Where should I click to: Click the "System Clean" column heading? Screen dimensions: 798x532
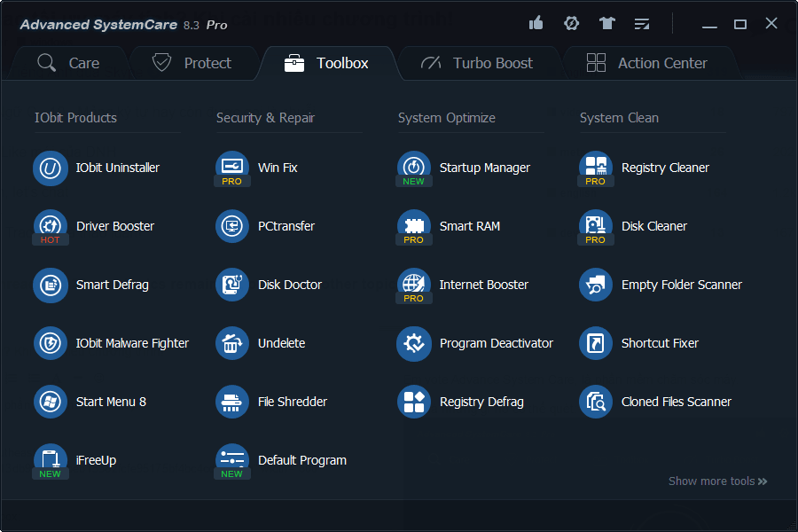click(x=620, y=118)
